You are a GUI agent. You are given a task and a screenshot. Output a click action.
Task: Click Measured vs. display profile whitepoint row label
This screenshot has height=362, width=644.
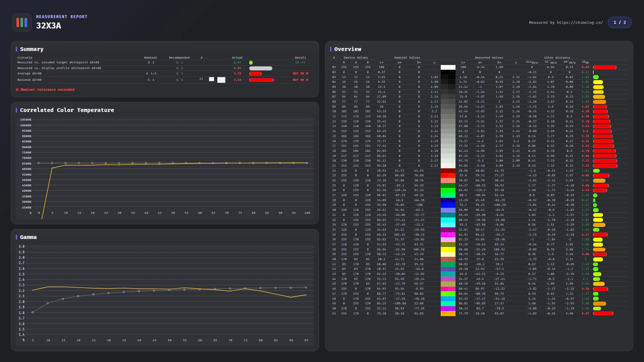59,68
